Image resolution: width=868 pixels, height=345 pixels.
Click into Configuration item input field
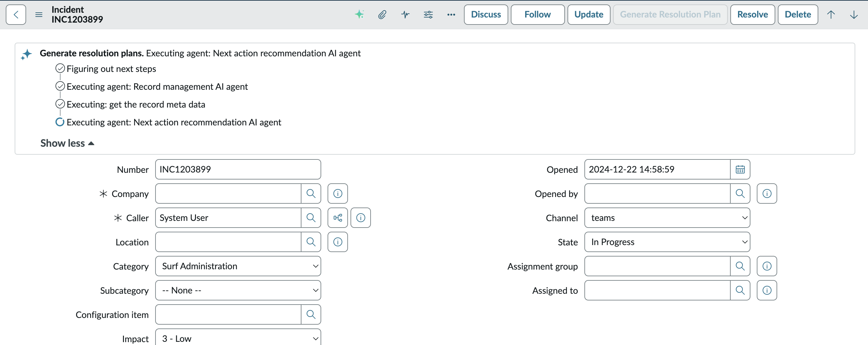pos(228,315)
